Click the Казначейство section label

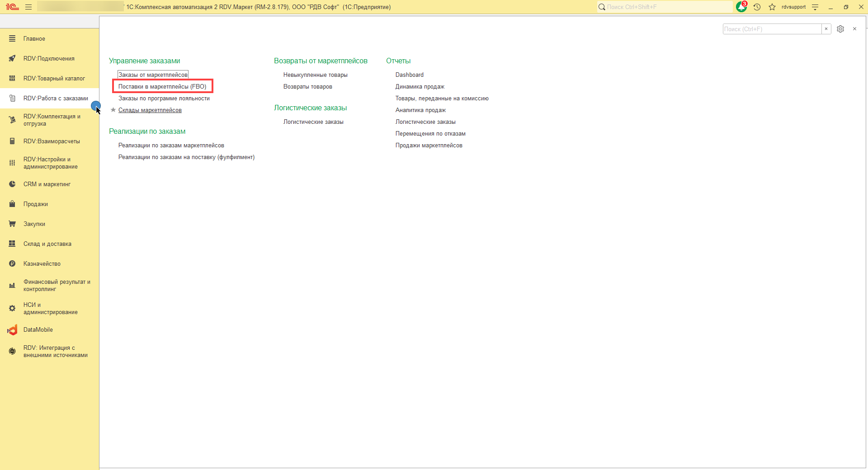coord(42,264)
